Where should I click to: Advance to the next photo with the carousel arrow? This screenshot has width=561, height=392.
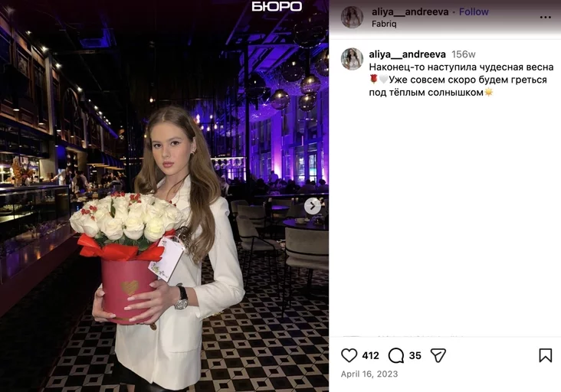tap(313, 206)
